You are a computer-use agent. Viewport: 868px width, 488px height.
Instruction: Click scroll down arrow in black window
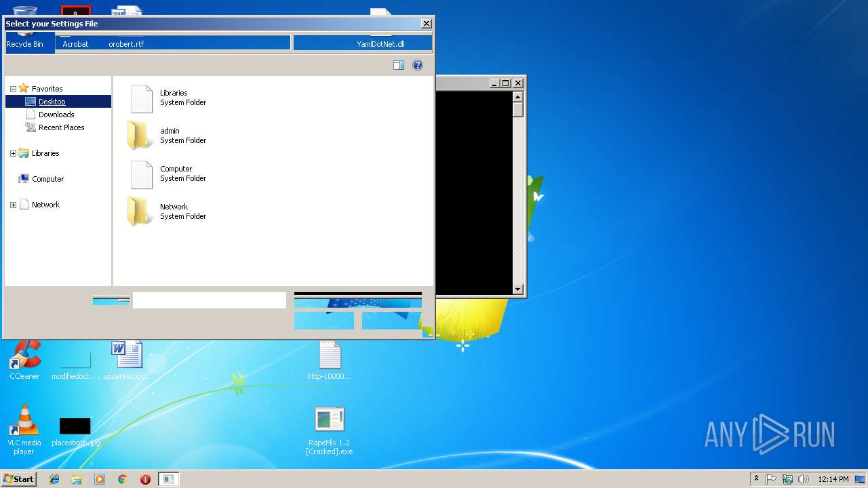pyautogui.click(x=518, y=289)
